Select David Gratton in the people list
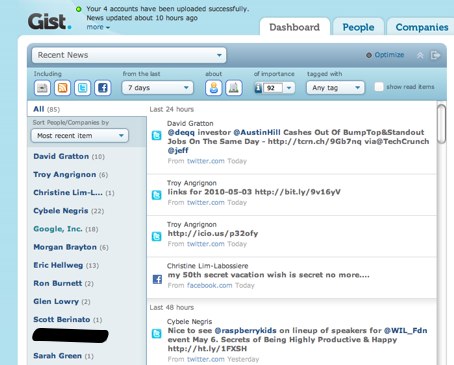This screenshot has width=454, height=365. (69, 156)
